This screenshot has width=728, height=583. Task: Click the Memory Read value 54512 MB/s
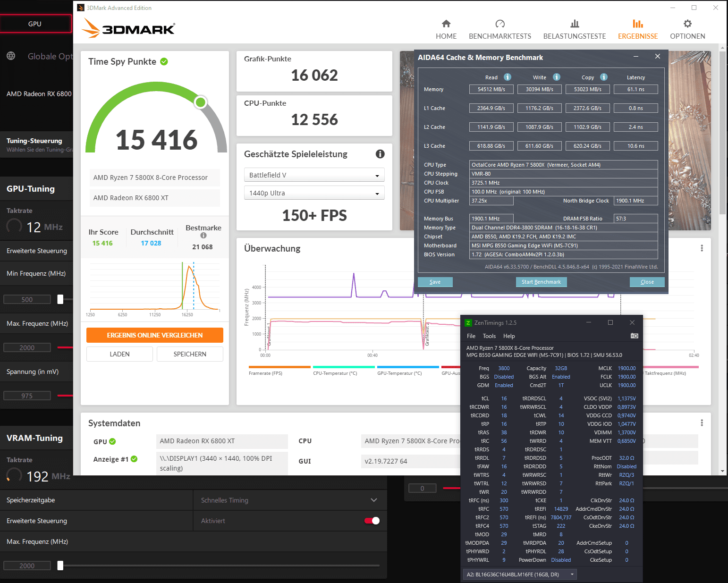pyautogui.click(x=491, y=89)
